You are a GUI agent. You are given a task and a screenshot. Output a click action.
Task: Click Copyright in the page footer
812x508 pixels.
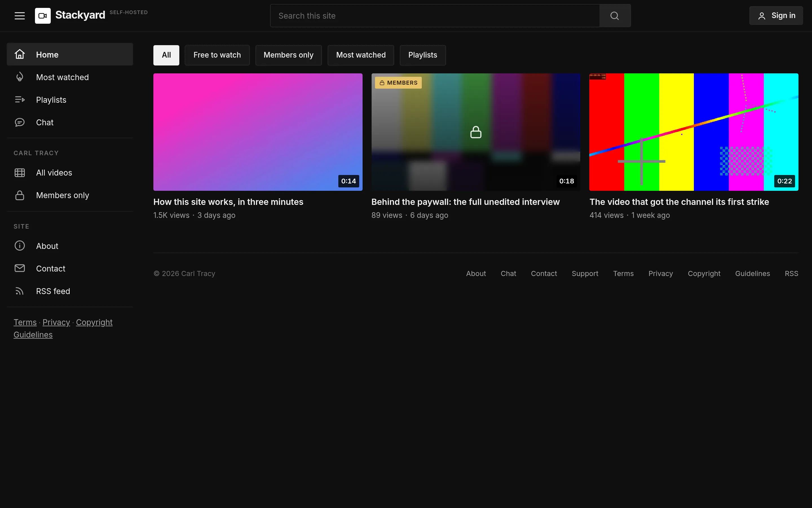click(704, 273)
